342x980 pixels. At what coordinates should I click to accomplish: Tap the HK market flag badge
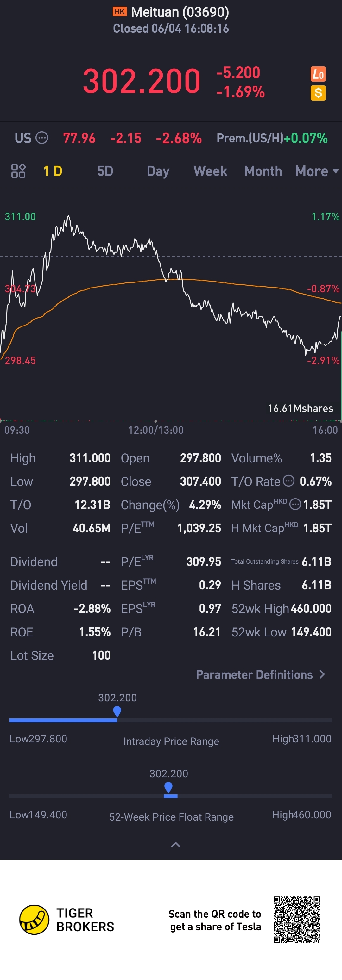[120, 12]
